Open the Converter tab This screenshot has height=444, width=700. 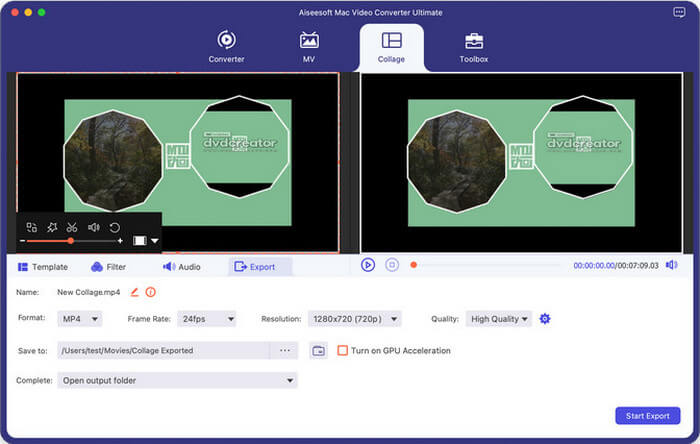point(226,47)
